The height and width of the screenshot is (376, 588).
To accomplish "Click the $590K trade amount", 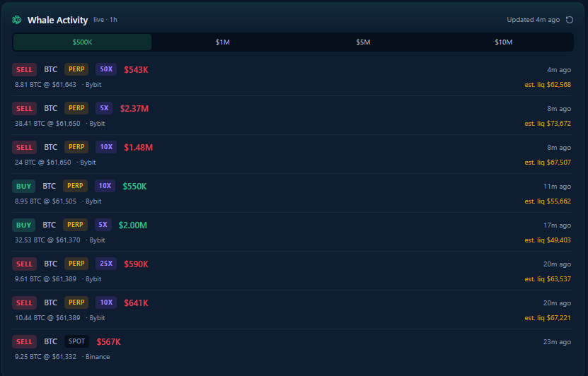I will pos(136,264).
